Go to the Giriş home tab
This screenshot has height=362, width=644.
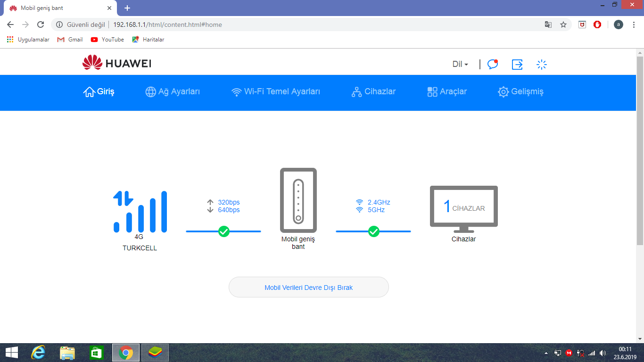click(x=99, y=92)
